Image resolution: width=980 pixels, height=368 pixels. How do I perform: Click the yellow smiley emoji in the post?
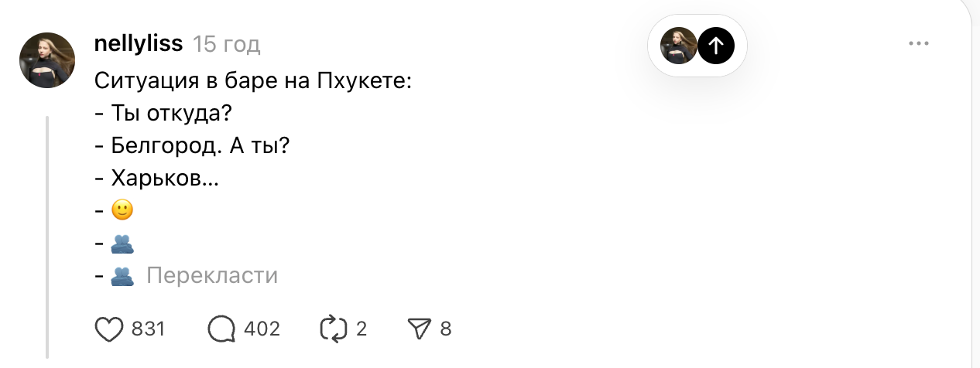coord(123,210)
